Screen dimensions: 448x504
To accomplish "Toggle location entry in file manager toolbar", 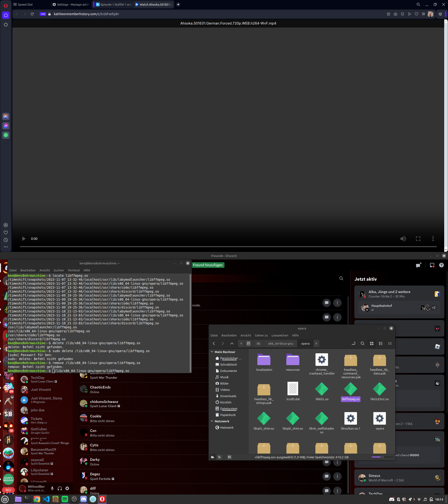I will coord(353,343).
